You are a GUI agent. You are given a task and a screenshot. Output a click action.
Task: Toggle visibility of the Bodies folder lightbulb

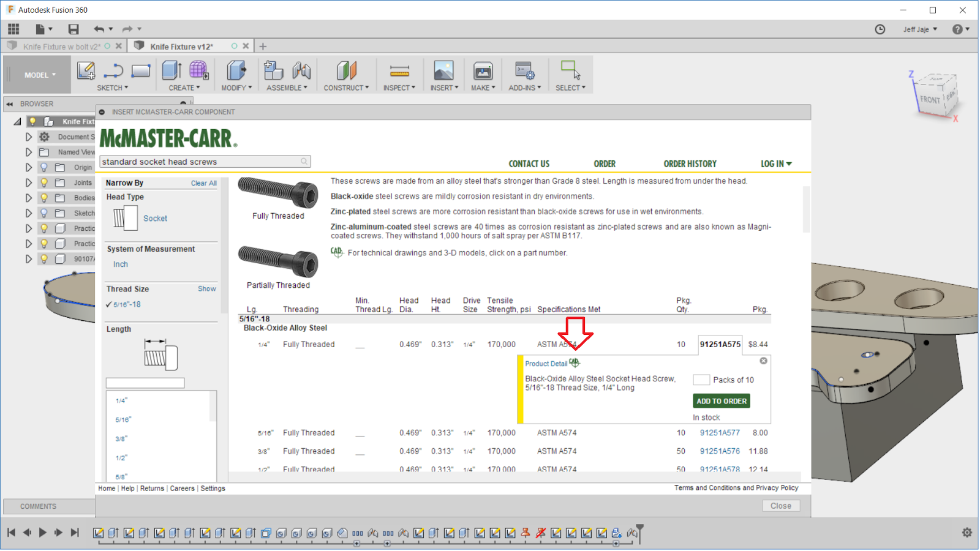point(44,197)
